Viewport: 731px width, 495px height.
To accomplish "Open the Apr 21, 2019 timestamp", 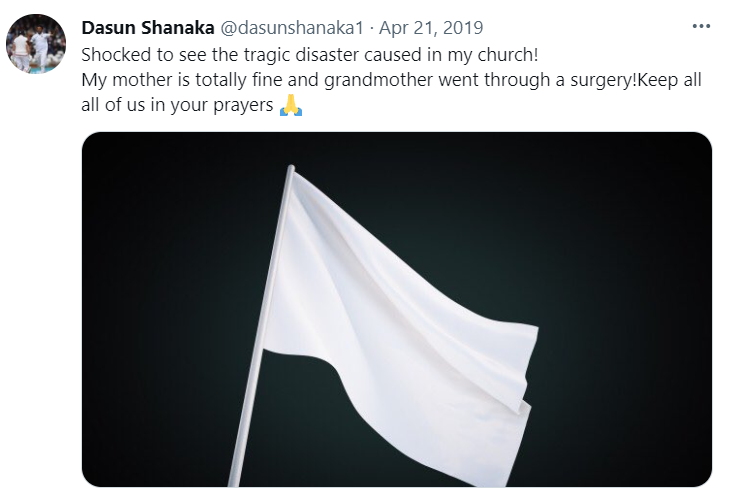I will (431, 28).
